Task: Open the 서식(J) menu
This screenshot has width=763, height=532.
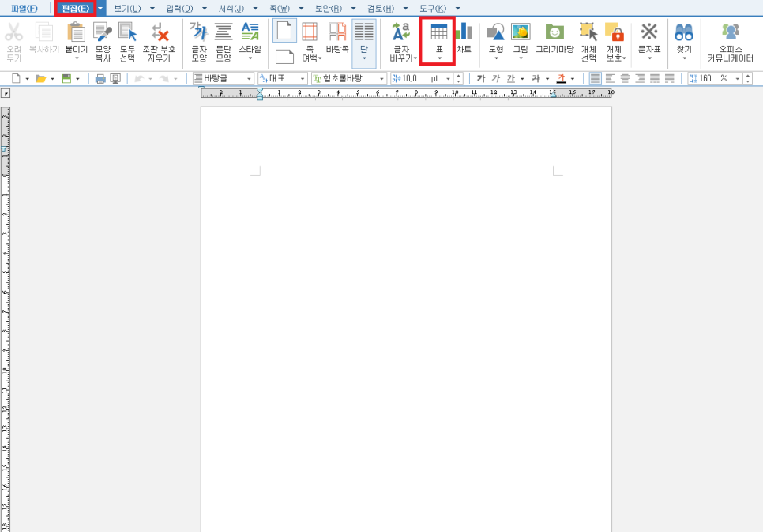Action: coord(231,8)
